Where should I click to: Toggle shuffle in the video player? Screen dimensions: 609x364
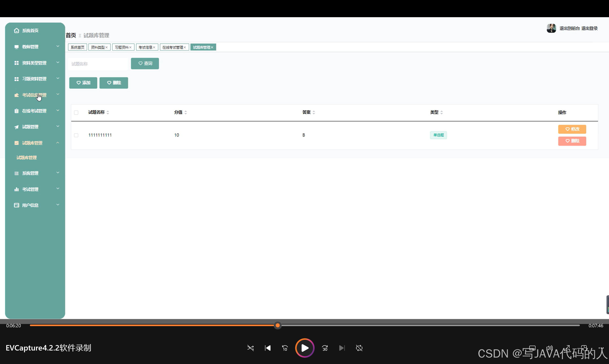coord(250,348)
